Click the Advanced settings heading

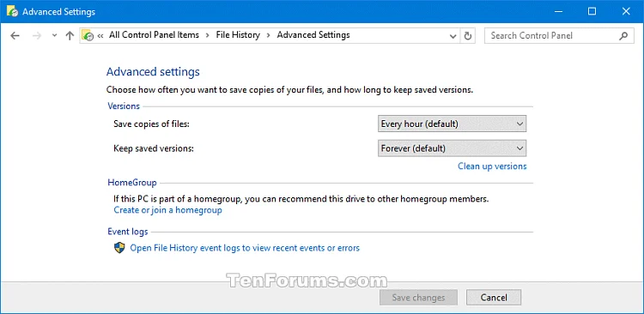coord(153,72)
